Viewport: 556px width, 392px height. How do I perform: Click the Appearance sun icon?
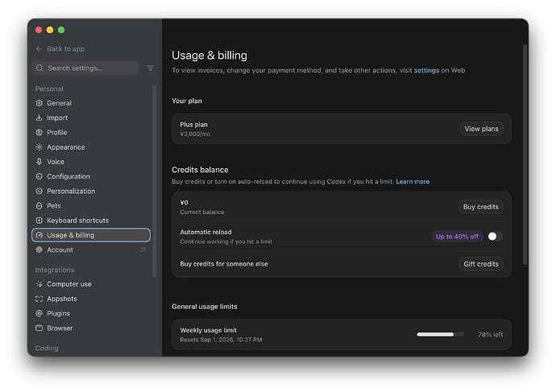39,147
